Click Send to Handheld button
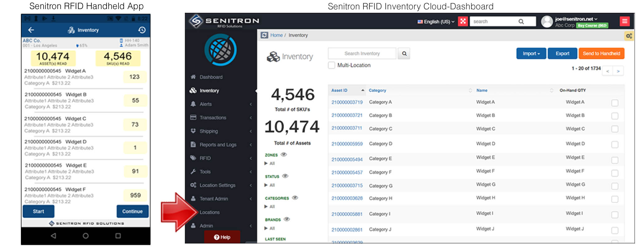 pyautogui.click(x=601, y=54)
